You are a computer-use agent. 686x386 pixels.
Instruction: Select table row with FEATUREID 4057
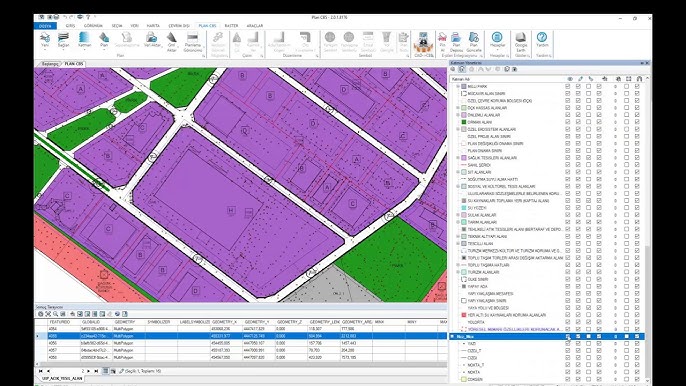tap(241, 350)
